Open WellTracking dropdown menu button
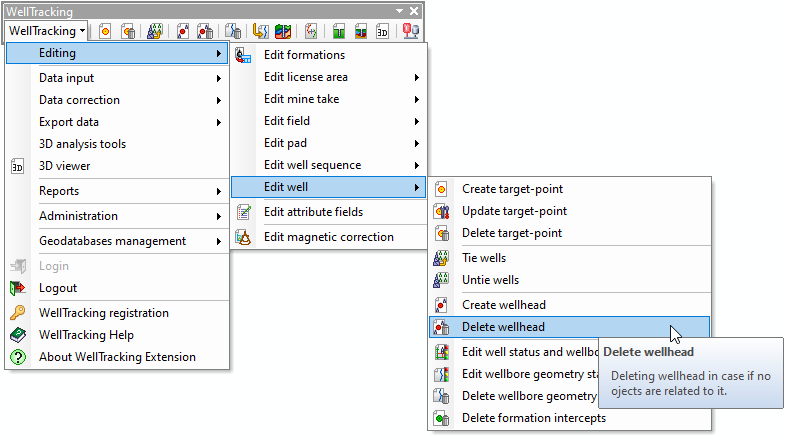 (47, 31)
